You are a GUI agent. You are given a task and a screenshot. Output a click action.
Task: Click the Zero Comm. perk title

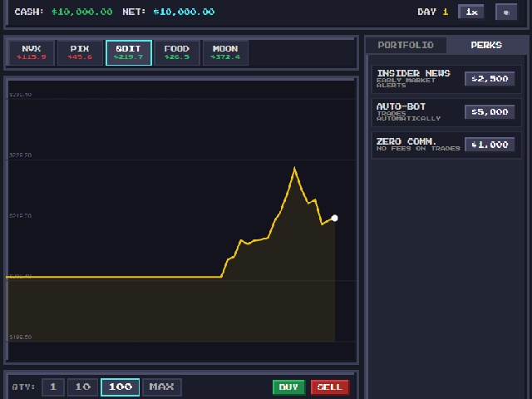pos(406,141)
